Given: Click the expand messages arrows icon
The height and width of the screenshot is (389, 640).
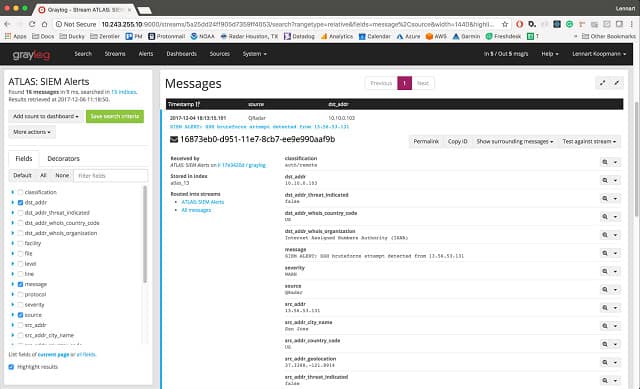Looking at the screenshot, I should [602, 83].
